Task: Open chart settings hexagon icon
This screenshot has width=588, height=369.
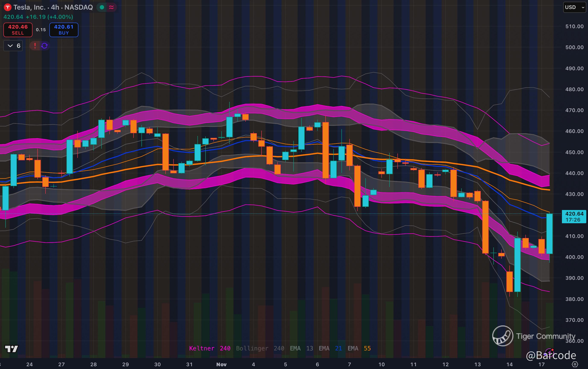Action: point(575,364)
